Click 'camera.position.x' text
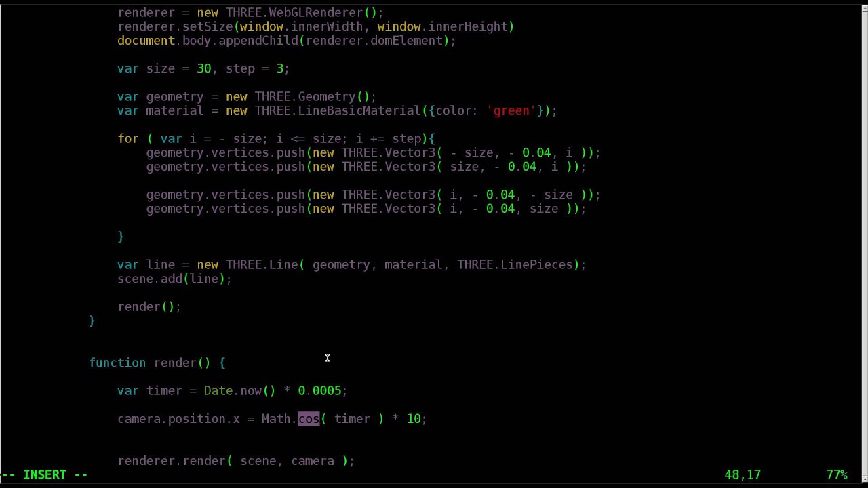 [178, 419]
